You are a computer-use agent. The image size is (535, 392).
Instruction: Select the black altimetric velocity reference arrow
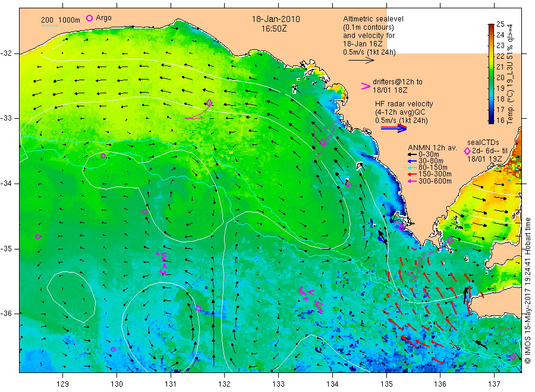pos(361,61)
